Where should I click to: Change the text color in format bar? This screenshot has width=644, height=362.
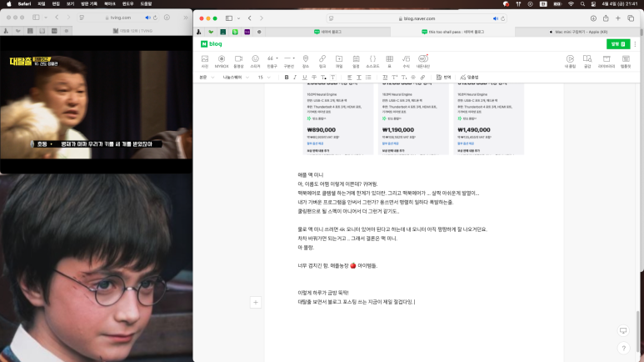(323, 78)
